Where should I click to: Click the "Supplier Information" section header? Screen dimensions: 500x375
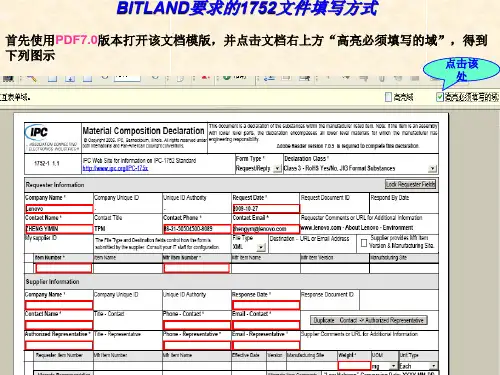tap(52, 282)
